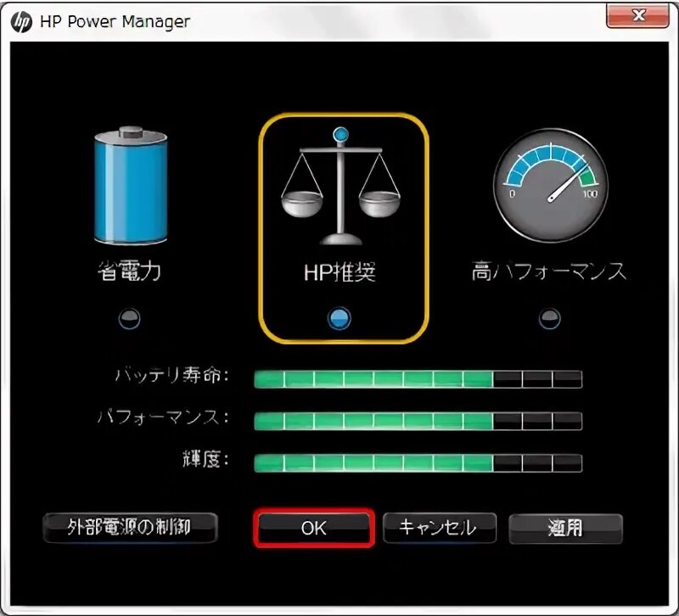This screenshot has height=616, width=679.
Task: Adjust the パフォーマンス level bar
Action: [x=418, y=421]
